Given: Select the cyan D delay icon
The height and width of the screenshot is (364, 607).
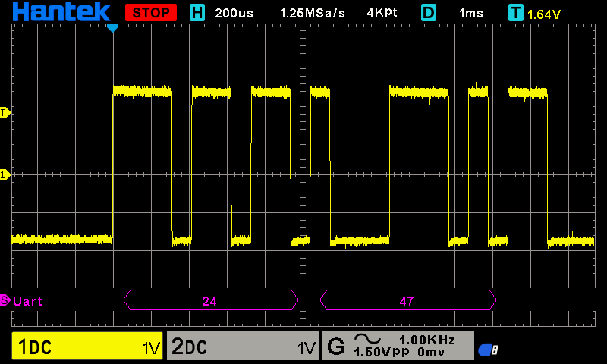Looking at the screenshot, I should (x=429, y=13).
